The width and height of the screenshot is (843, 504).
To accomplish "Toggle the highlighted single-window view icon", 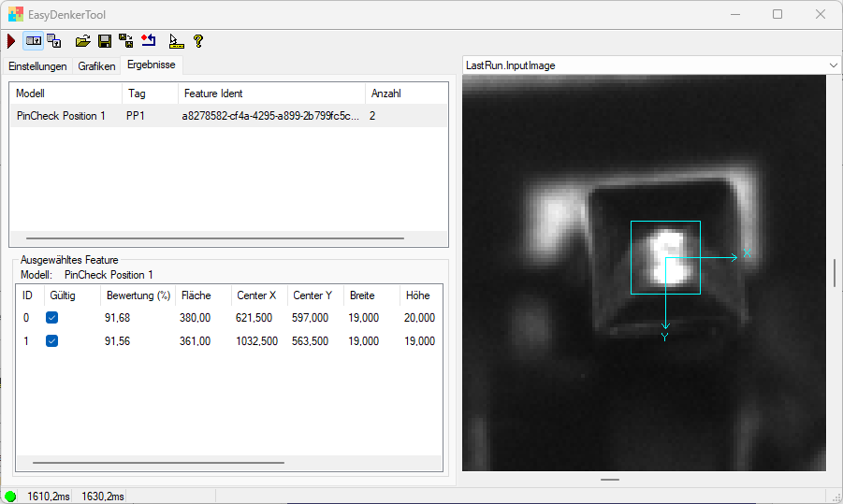I will click(x=34, y=41).
